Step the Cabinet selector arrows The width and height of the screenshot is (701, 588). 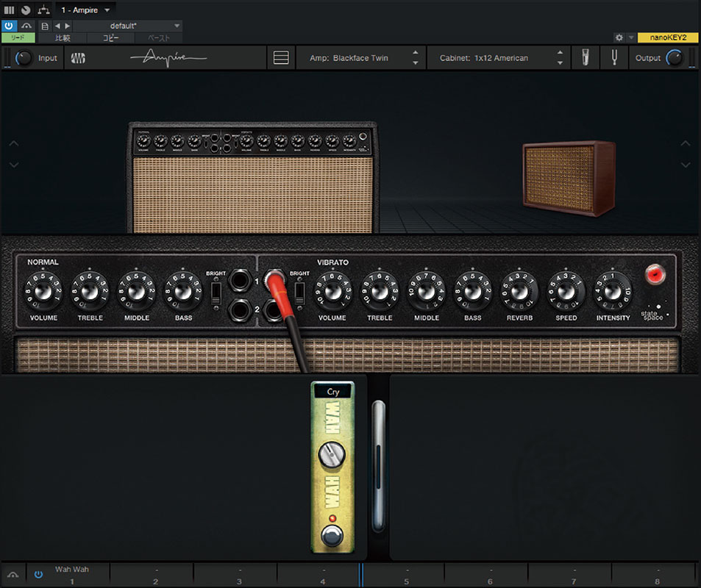click(560, 57)
